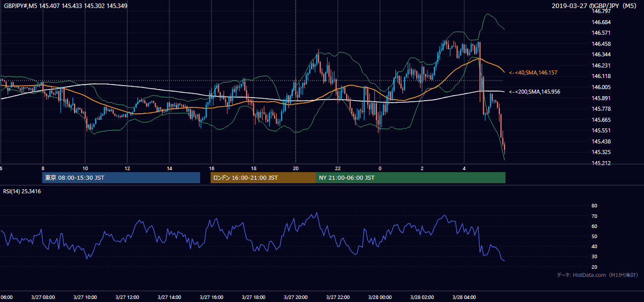Click the 3/28 02:00 time axis label

tap(422, 297)
